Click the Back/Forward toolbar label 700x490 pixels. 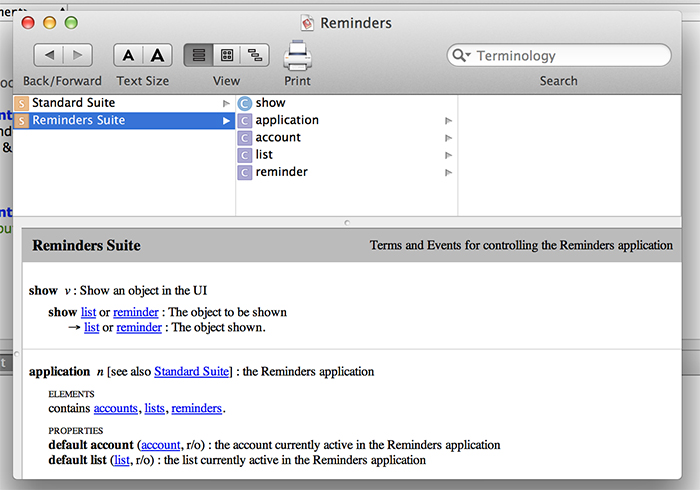click(62, 81)
